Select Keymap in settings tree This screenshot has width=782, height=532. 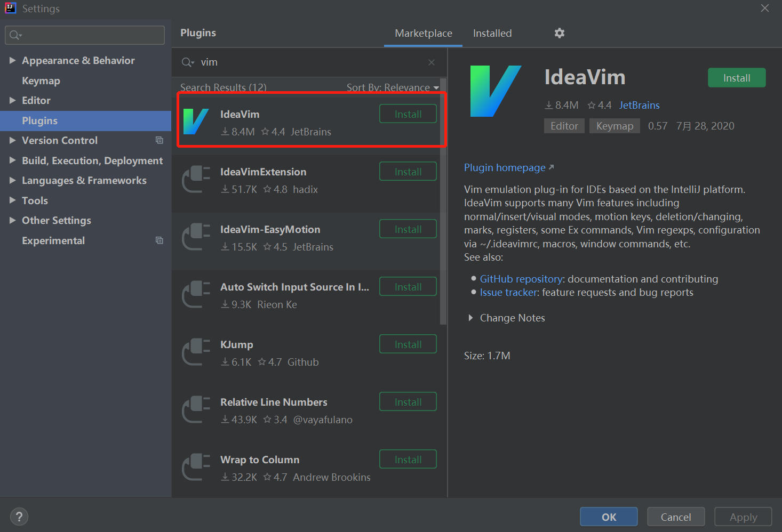pyautogui.click(x=41, y=80)
